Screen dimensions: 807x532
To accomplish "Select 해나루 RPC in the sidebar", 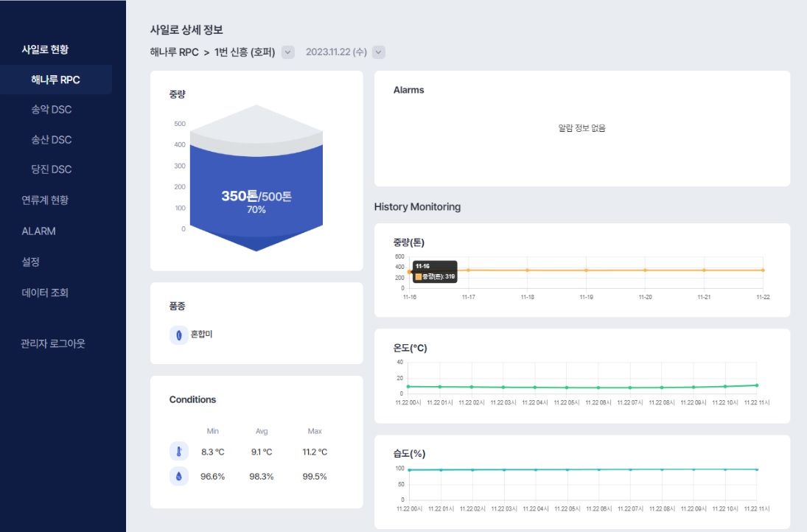I will pos(56,80).
